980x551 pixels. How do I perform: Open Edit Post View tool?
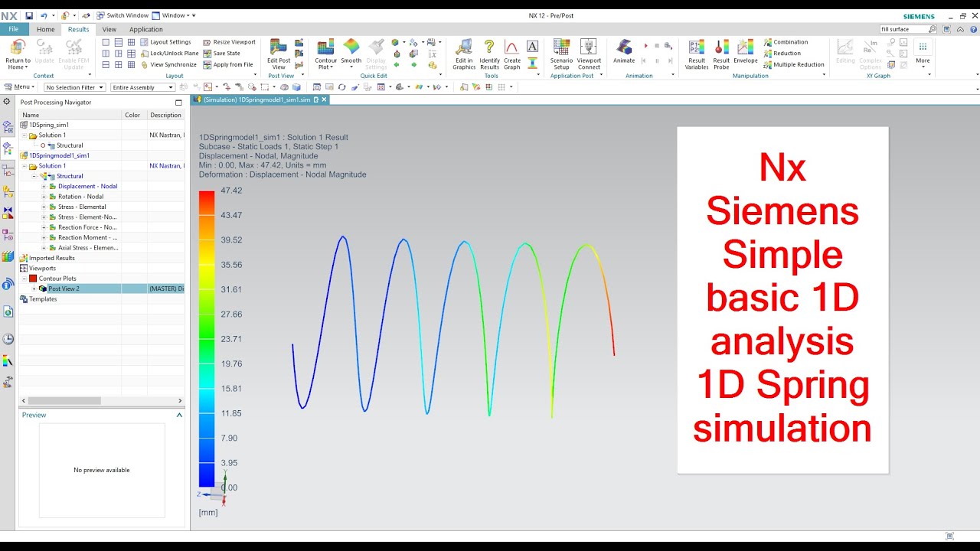click(x=278, y=54)
